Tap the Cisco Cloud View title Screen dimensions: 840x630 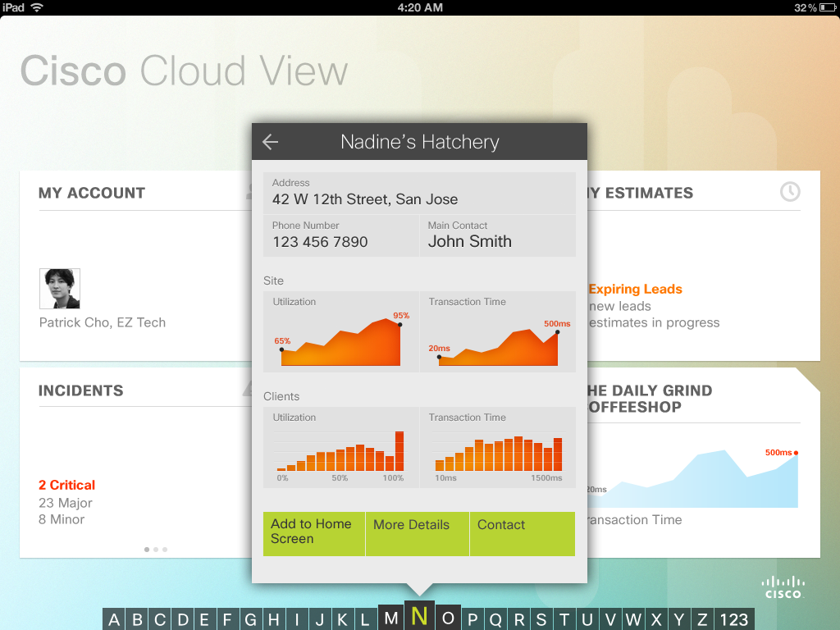185,71
